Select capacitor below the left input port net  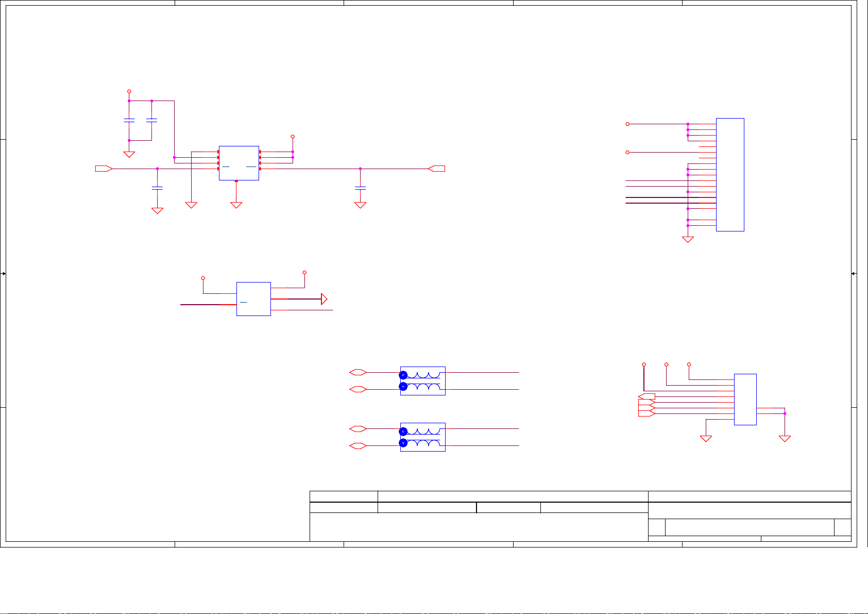coord(157,188)
